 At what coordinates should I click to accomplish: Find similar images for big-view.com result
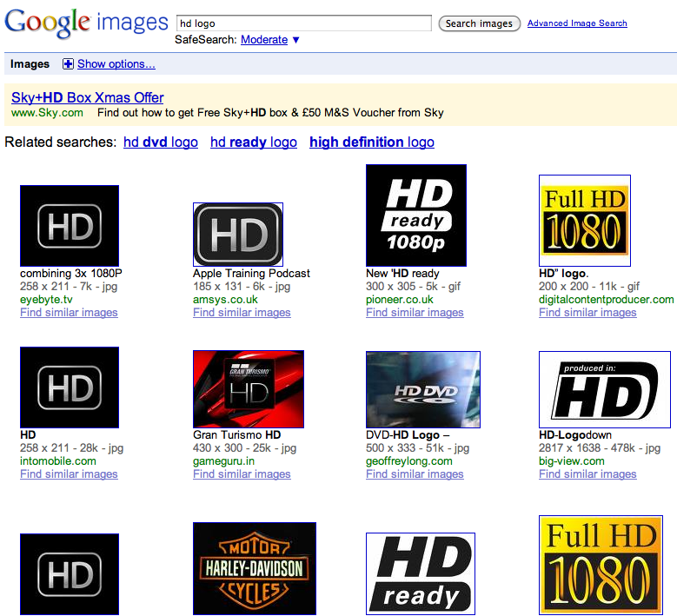tap(587, 474)
